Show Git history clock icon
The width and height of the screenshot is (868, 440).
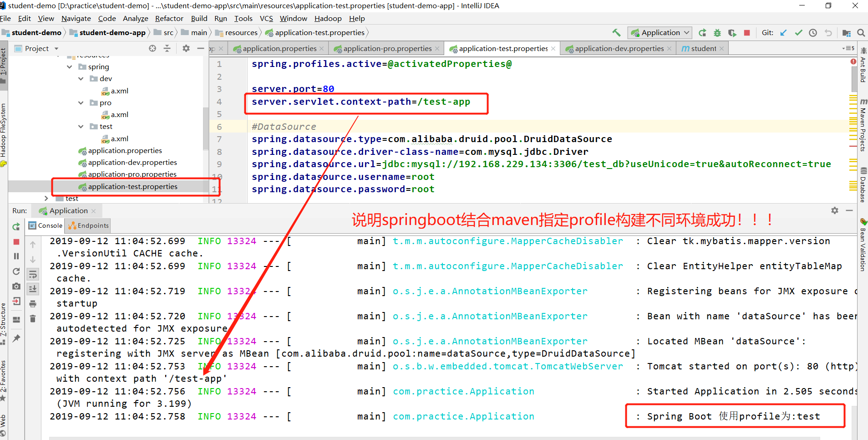[813, 33]
